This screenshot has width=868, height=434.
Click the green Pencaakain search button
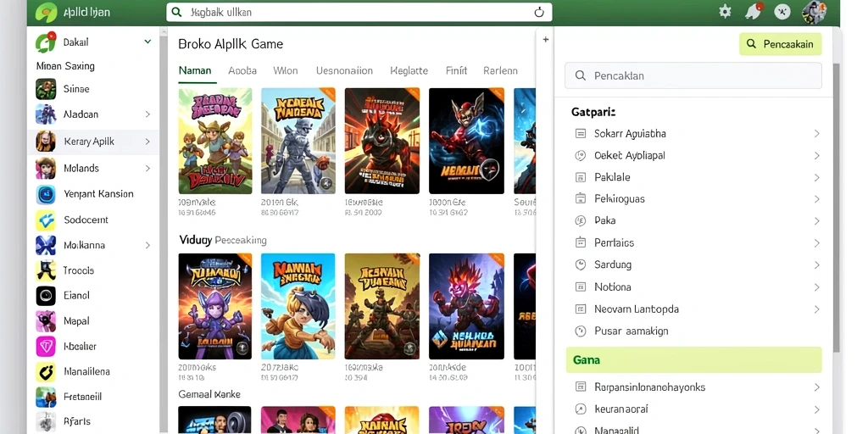point(780,44)
